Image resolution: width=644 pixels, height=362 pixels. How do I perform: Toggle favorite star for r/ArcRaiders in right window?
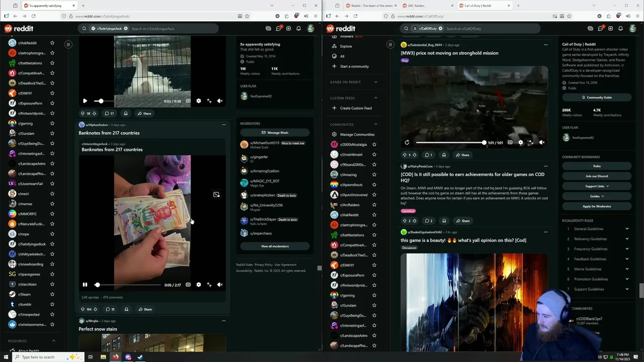pos(374,205)
